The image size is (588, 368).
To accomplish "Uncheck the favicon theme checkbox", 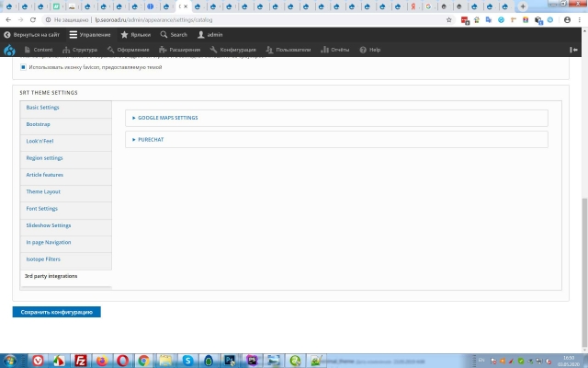I will (x=23, y=67).
